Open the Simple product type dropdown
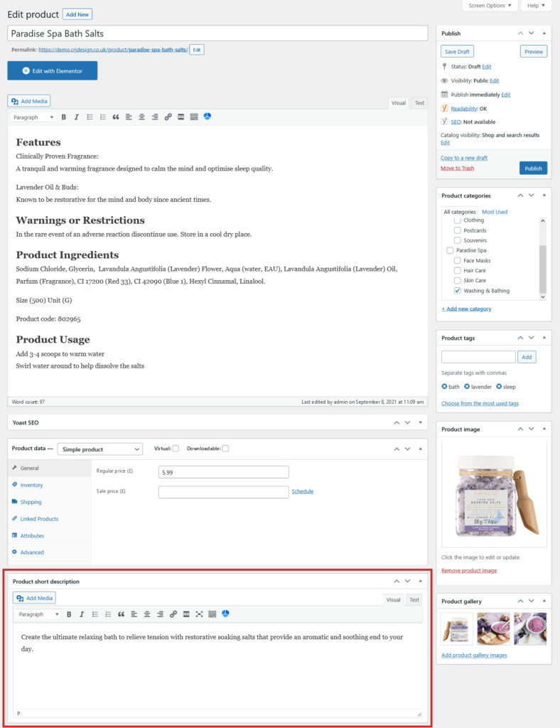560x728 pixels. click(x=99, y=449)
